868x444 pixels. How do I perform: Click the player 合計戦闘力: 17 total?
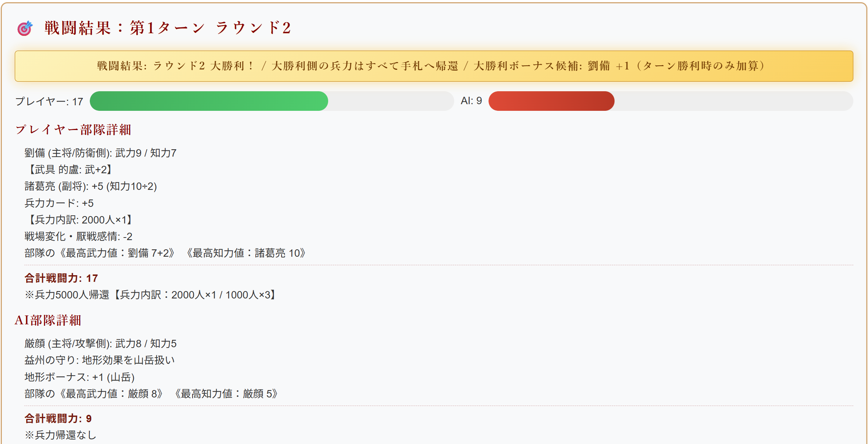tap(61, 278)
